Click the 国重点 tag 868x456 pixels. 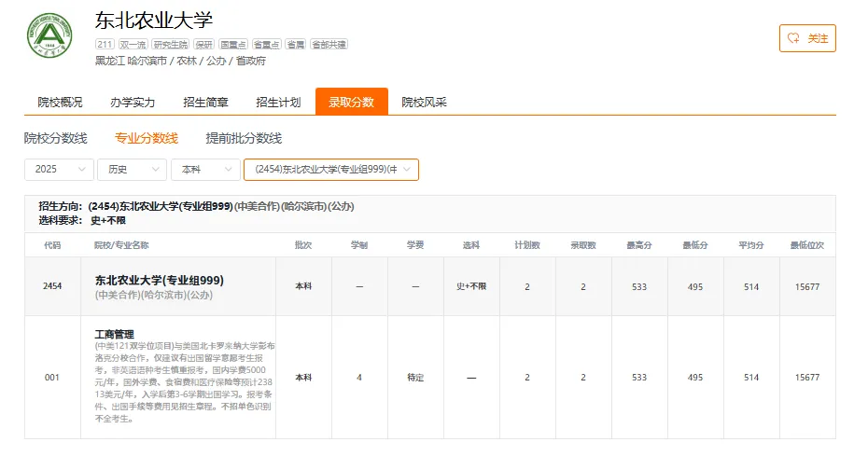point(233,44)
